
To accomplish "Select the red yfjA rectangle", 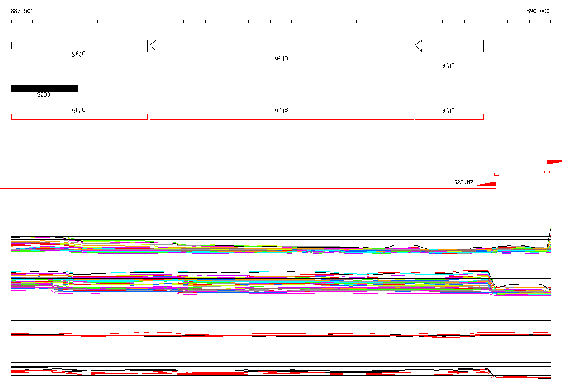I will coord(449,116).
